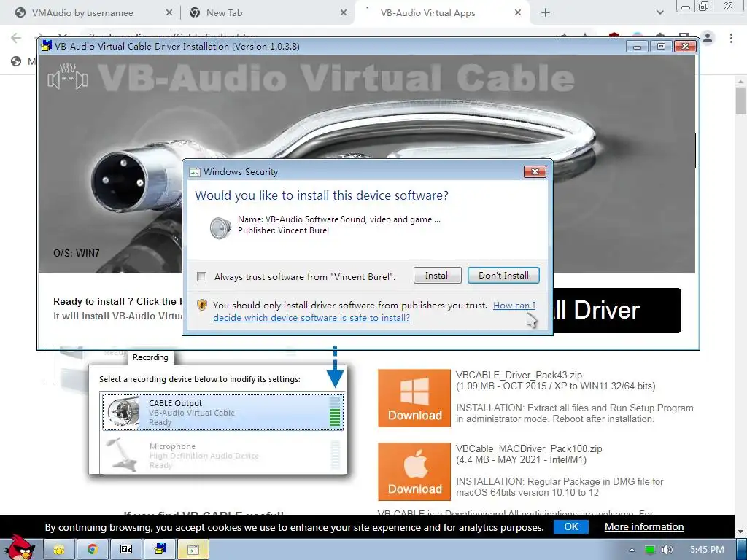
Task: Open the file explorer taskbar icon
Action: click(59, 550)
